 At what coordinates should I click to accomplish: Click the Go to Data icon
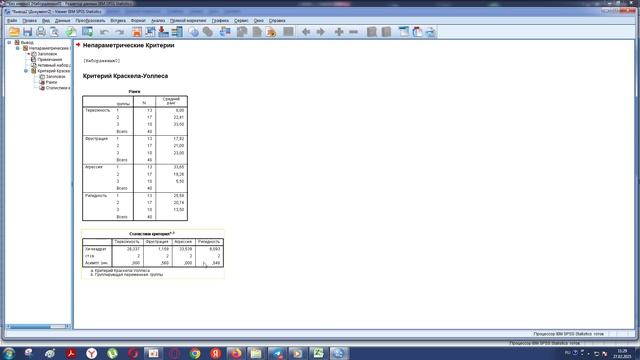pos(137,32)
